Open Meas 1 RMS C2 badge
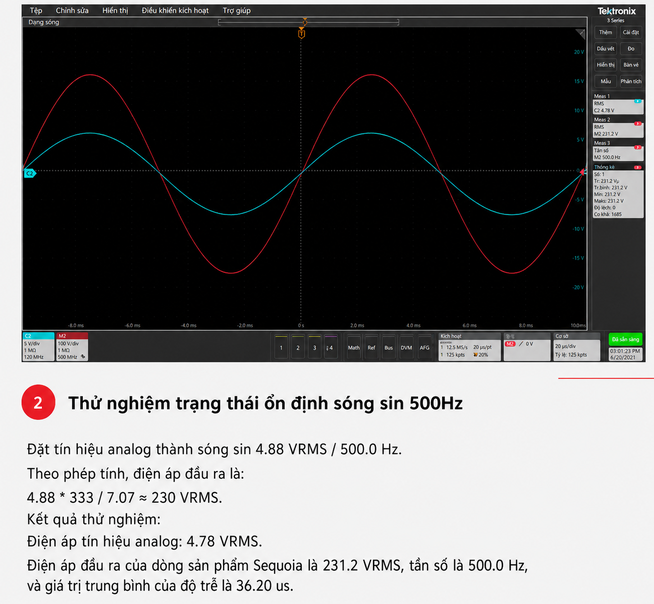Image resolution: width=654 pixels, height=604 pixels. pyautogui.click(x=618, y=104)
